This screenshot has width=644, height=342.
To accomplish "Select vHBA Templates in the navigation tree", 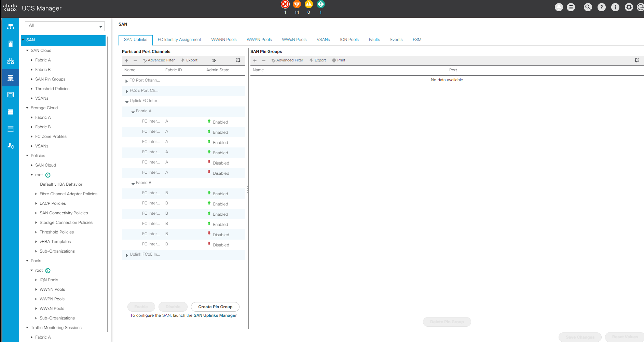I will point(55,242).
